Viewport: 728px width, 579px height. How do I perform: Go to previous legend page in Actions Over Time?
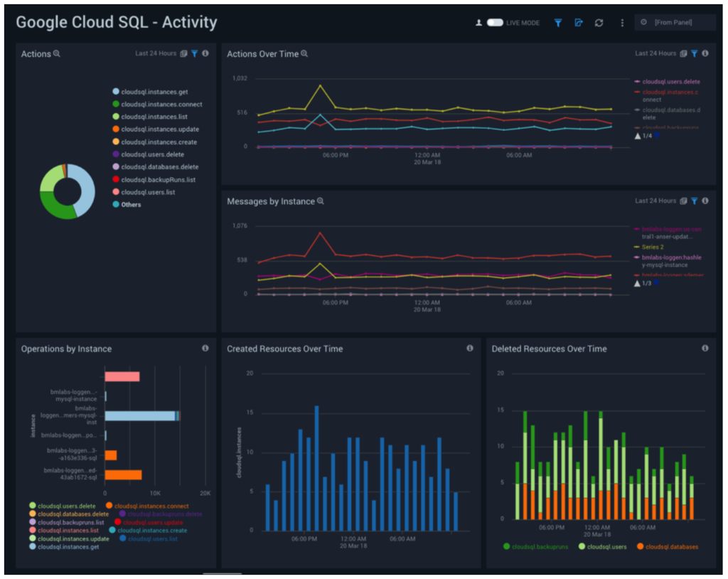pos(638,136)
